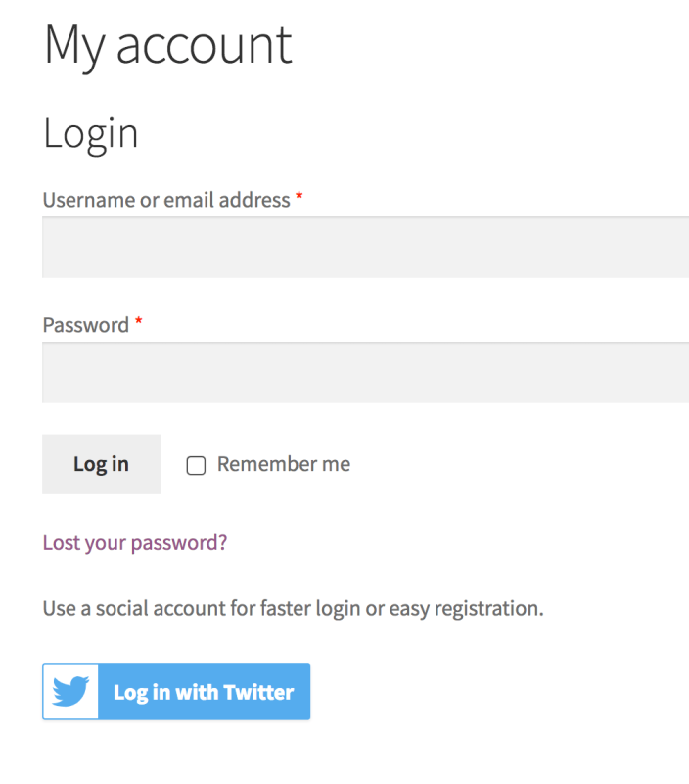Click the My account page heading
689x784 pixels.
pos(167,45)
